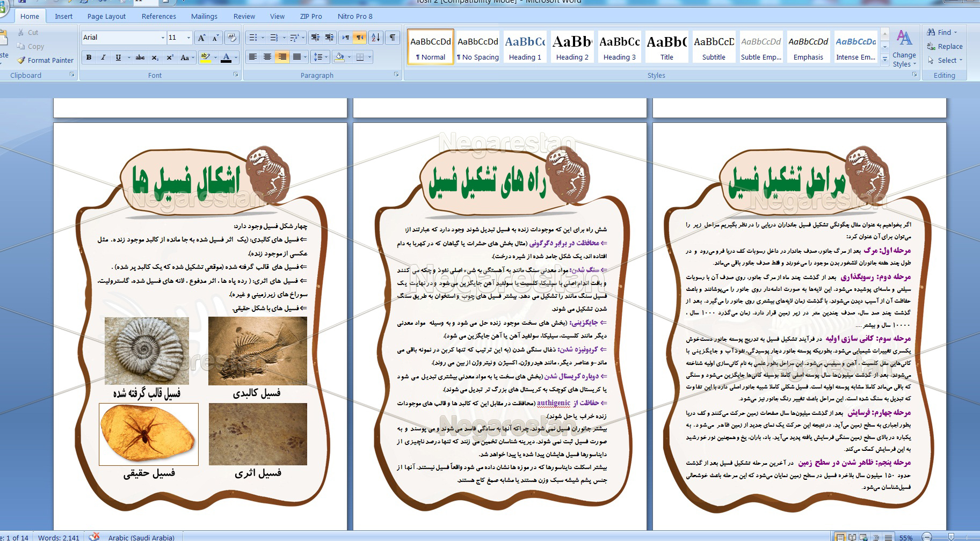
Task: Expand the Styles gallery More arrow
Action: (x=885, y=60)
